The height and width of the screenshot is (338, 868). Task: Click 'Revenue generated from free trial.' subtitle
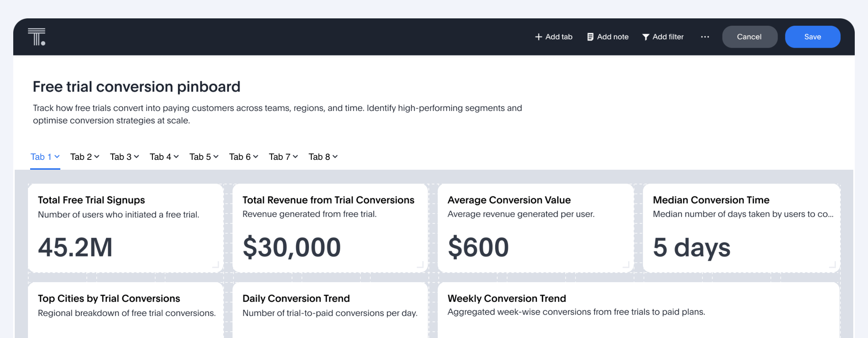click(309, 214)
